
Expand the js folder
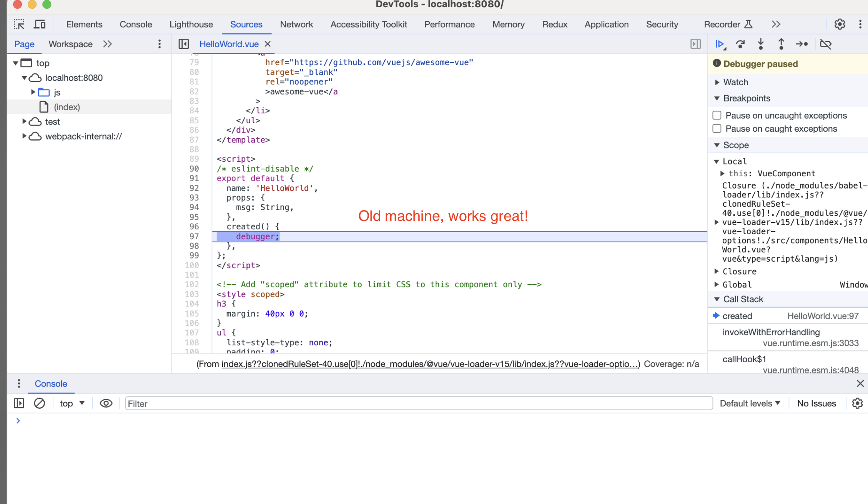point(33,92)
